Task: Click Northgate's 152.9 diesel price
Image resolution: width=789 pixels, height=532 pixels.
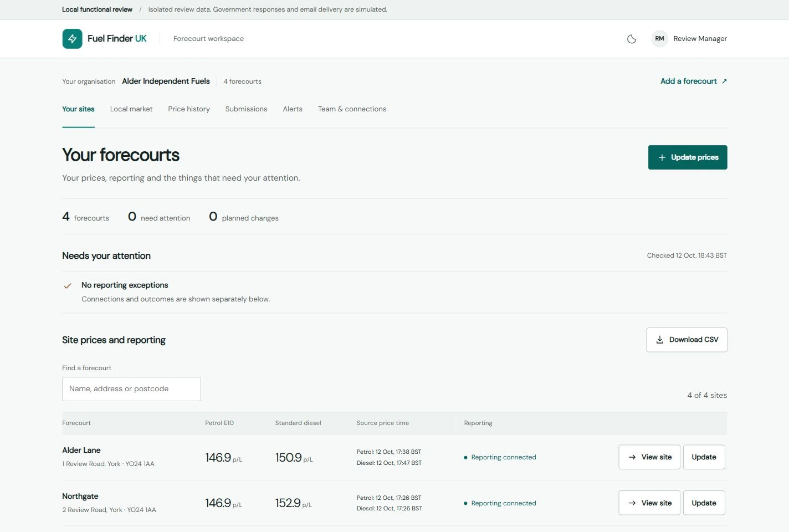Action: (294, 503)
